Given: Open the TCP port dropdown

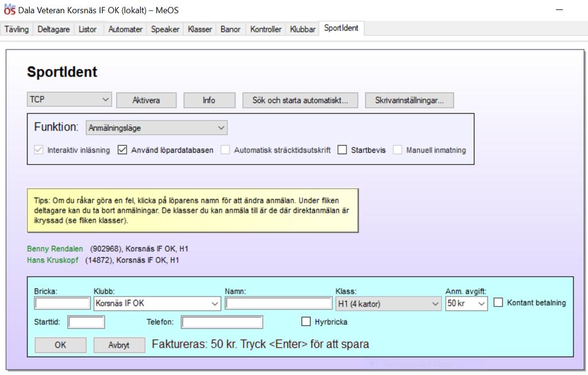Looking at the screenshot, I should click(69, 99).
